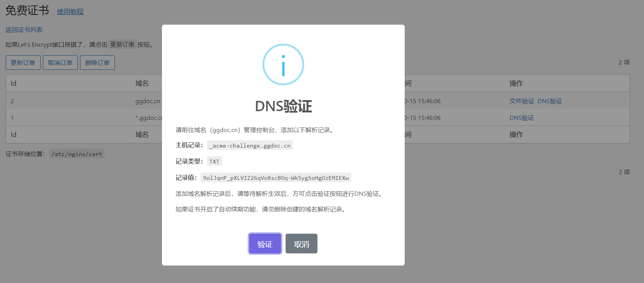The height and width of the screenshot is (283, 644).
Task: Cancel the dialog with 取消 button
Action: [x=302, y=244]
